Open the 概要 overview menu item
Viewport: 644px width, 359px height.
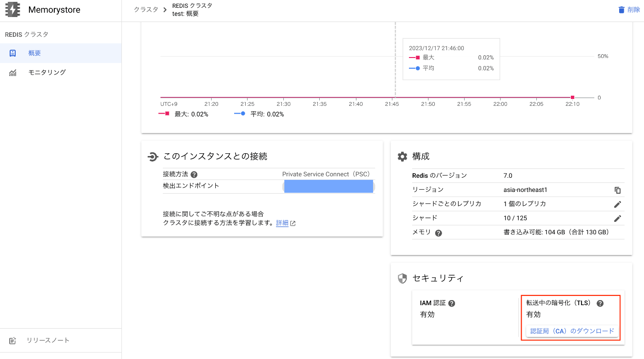(x=61, y=53)
